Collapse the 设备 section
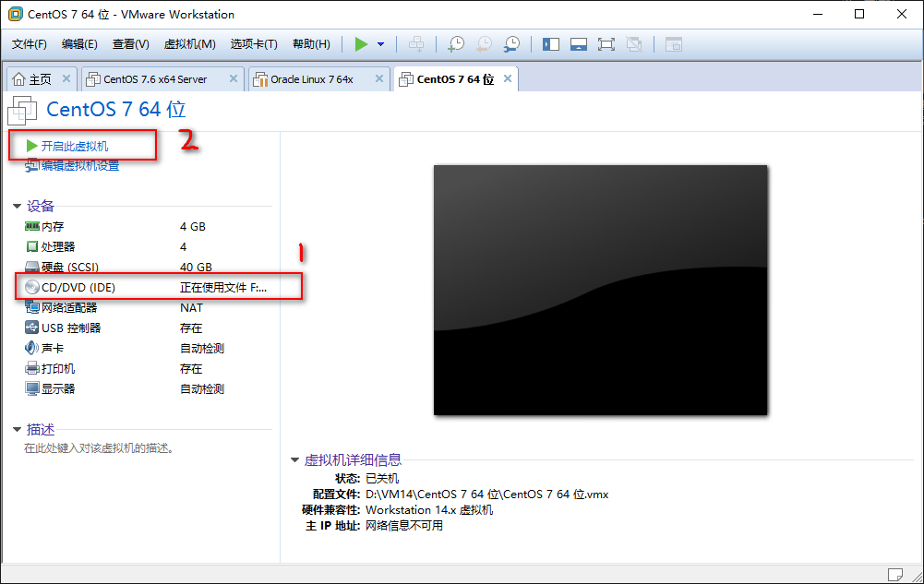 click(x=18, y=206)
